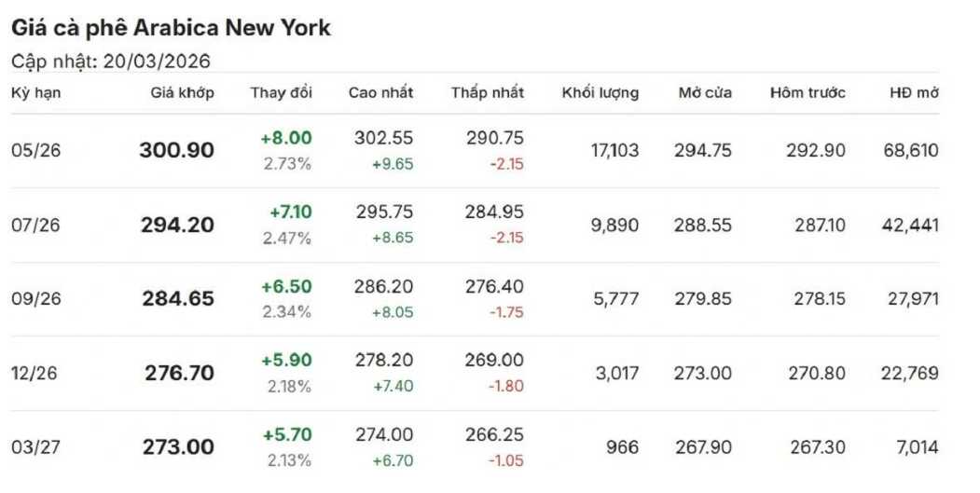Click the 5,777 volume value
This screenshot has width=980, height=493.
[617, 299]
